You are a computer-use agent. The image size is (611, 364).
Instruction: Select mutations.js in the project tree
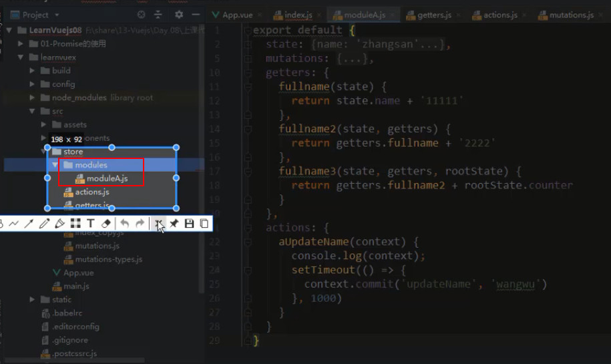click(x=97, y=246)
